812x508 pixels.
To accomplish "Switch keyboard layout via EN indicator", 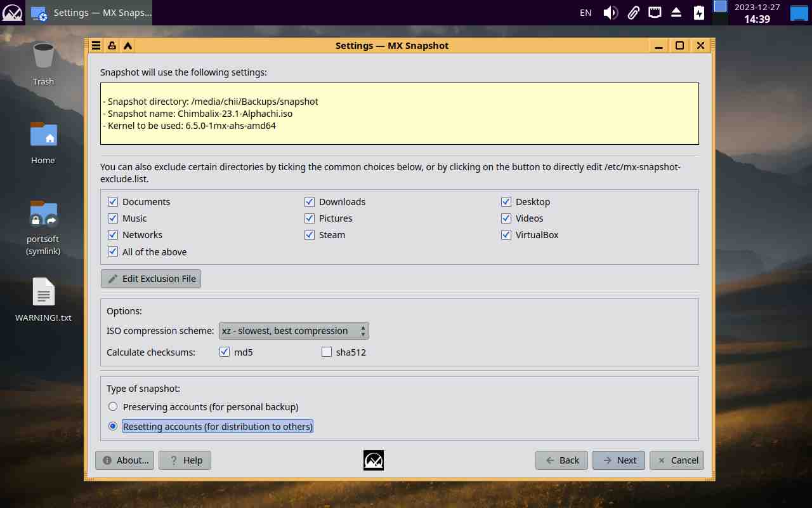I will click(586, 13).
